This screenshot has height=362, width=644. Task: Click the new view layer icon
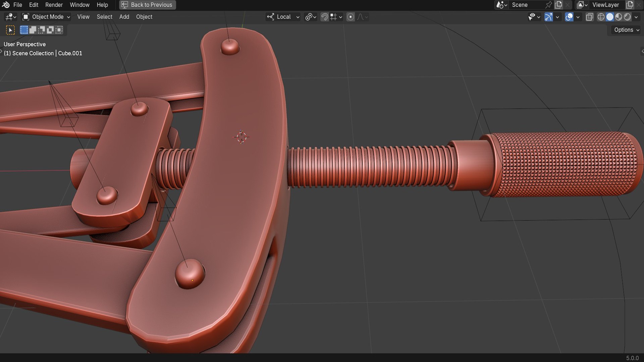point(630,5)
